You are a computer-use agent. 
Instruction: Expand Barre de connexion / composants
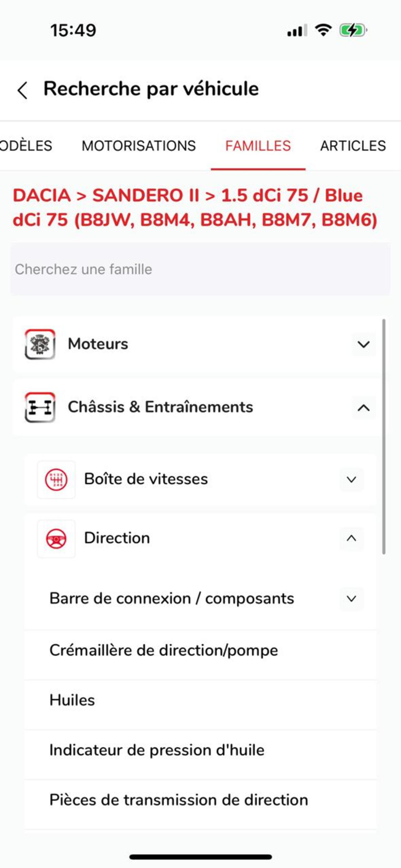pos(351,599)
